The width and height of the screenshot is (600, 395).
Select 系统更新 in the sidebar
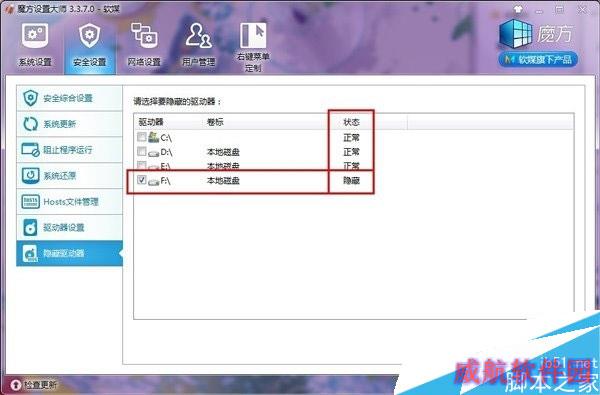(69, 124)
